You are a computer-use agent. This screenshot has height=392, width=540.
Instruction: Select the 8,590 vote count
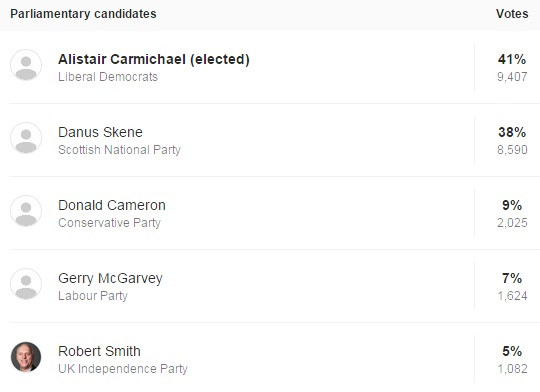point(512,150)
